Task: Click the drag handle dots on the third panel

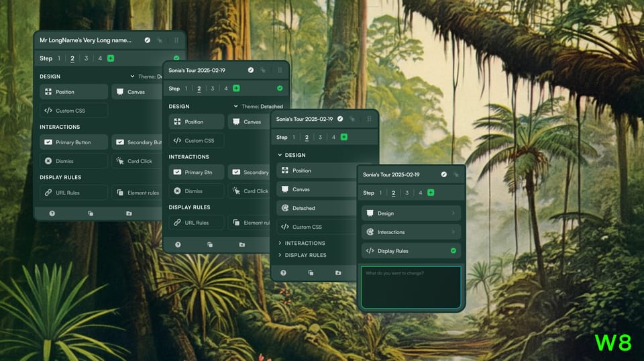Action: click(369, 119)
